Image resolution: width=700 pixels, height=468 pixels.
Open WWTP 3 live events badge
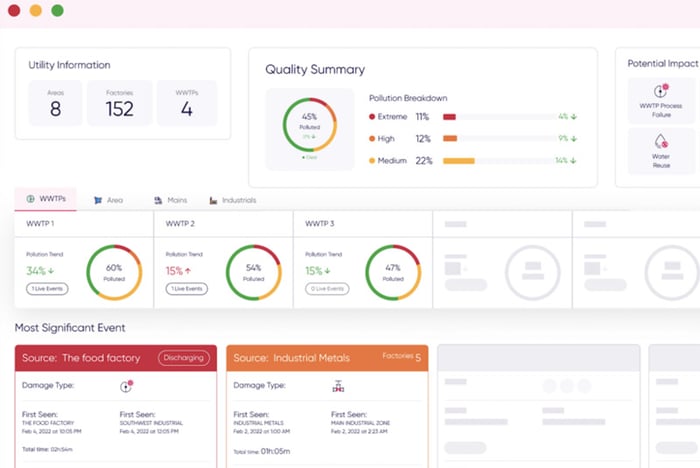(x=327, y=289)
